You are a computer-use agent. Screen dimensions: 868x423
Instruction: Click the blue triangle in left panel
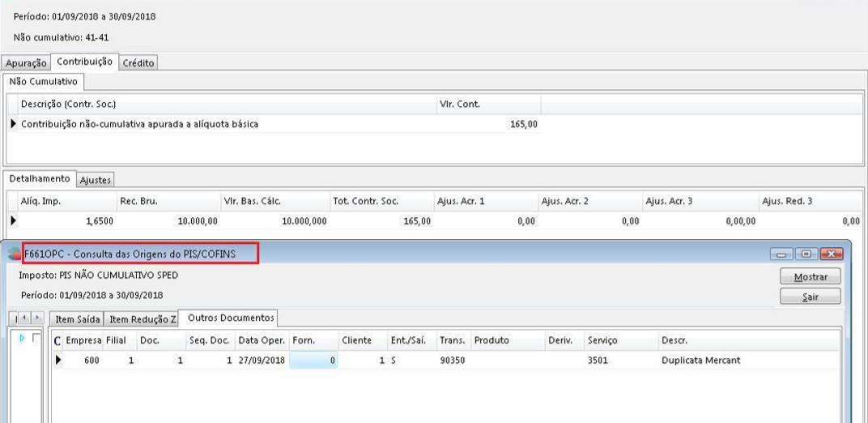22,338
